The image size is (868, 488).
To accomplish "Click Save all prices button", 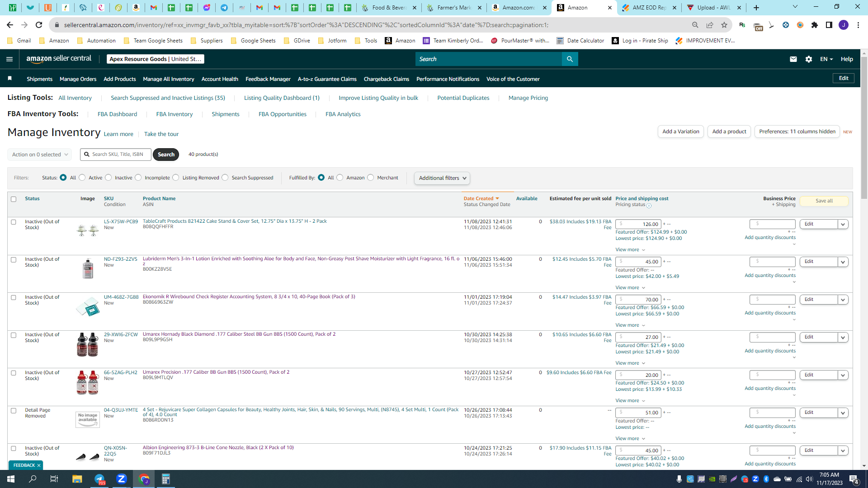I will 824,201.
